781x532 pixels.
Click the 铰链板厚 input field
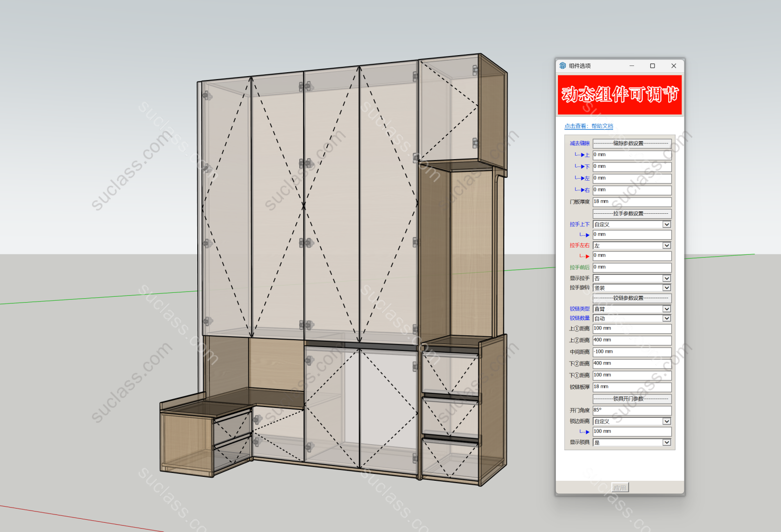(632, 387)
